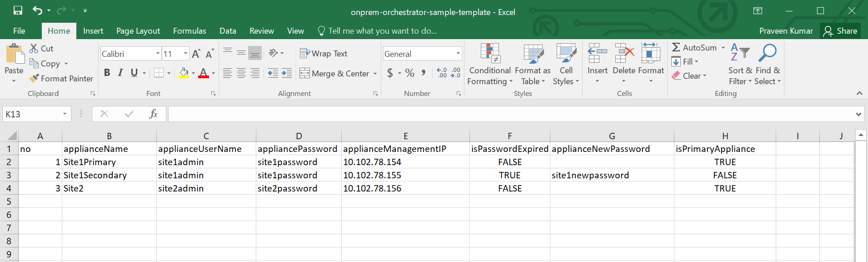Increase font size with larger A

click(x=196, y=54)
